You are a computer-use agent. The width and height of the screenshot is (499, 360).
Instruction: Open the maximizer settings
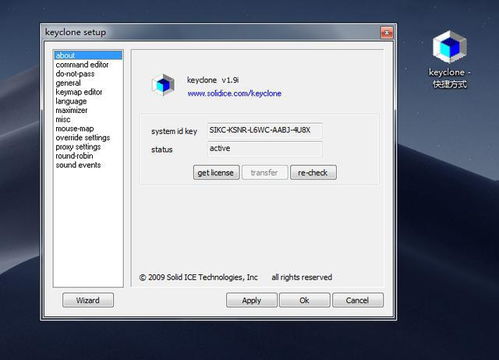pyautogui.click(x=71, y=110)
